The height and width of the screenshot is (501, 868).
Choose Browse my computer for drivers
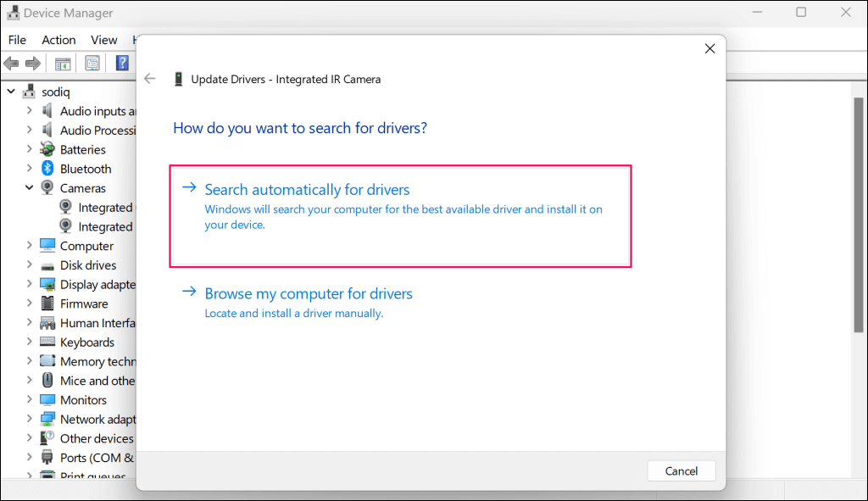point(309,294)
